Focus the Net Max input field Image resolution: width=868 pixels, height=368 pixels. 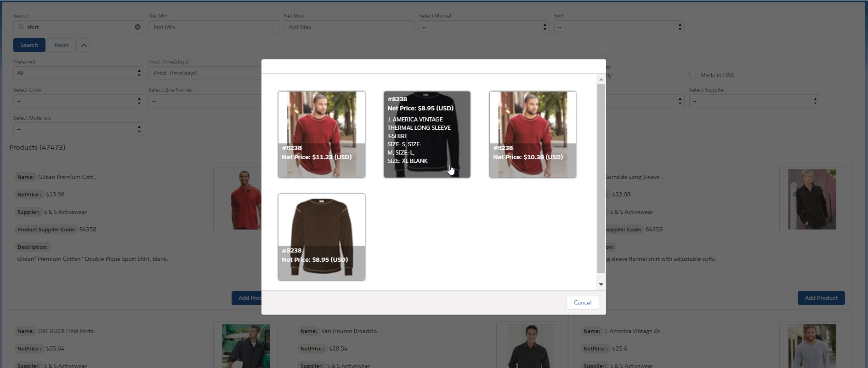[349, 27]
